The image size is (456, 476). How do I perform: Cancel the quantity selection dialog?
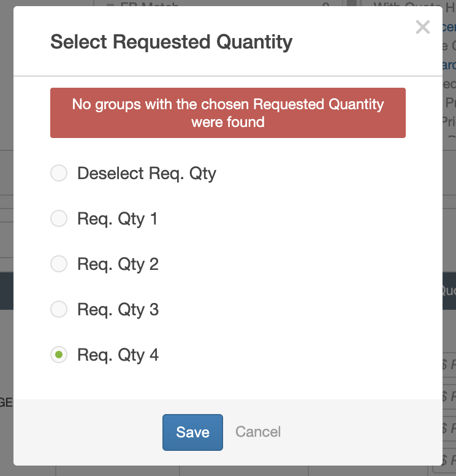click(x=258, y=432)
